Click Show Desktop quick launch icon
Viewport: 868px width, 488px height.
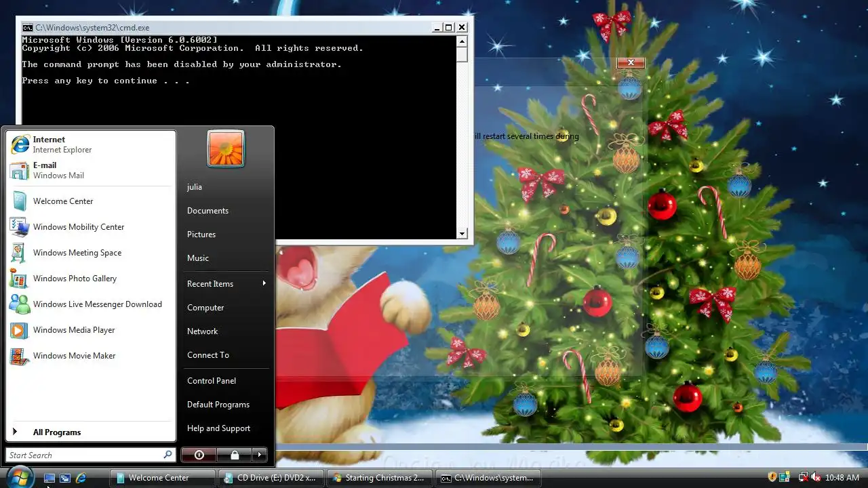point(50,478)
